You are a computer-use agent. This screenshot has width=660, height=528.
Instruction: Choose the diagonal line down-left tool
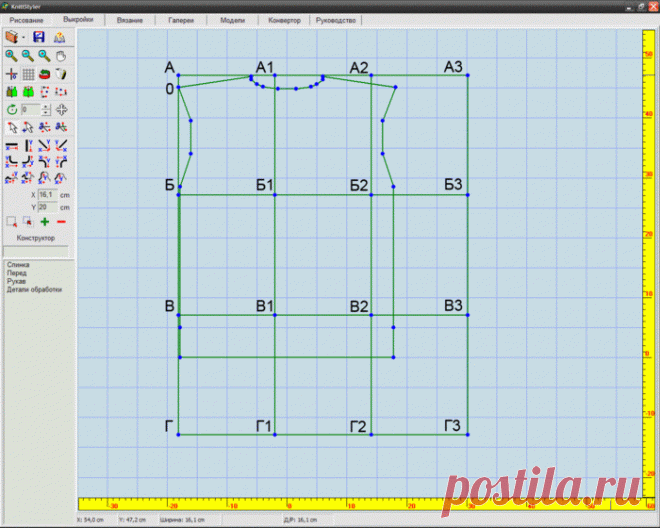[x=61, y=146]
